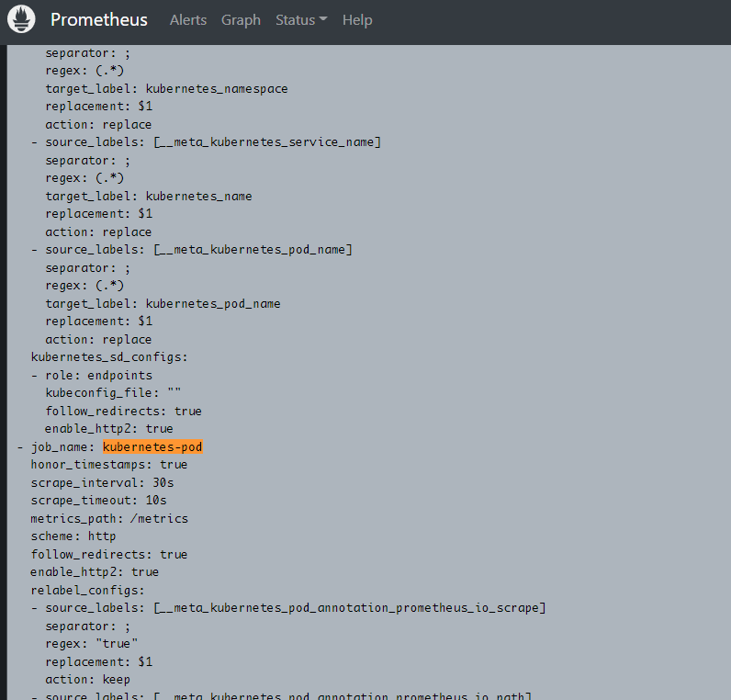Click 'kubeconfig_file: ""' line

[113, 392]
